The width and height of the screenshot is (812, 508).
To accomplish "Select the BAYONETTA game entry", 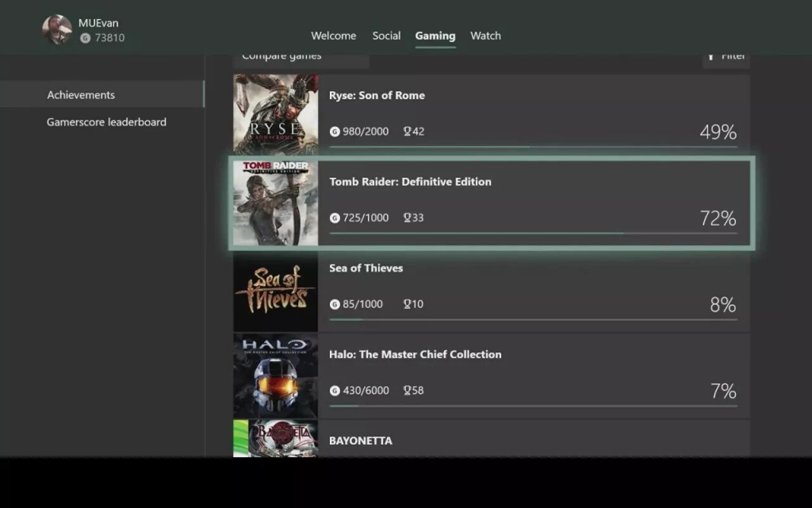I will click(x=492, y=438).
